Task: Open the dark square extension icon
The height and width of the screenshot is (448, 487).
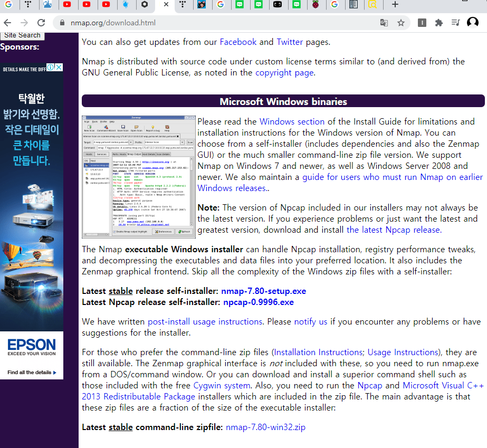Action: click(x=422, y=23)
